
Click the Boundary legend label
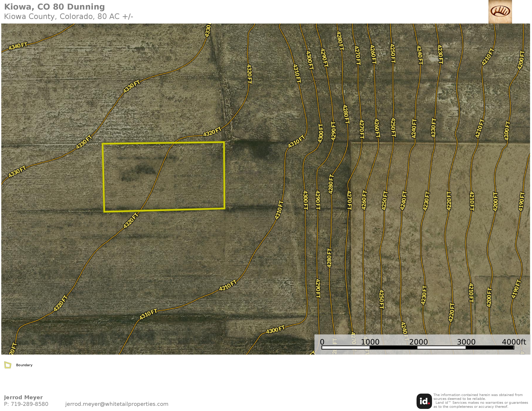coord(24,365)
